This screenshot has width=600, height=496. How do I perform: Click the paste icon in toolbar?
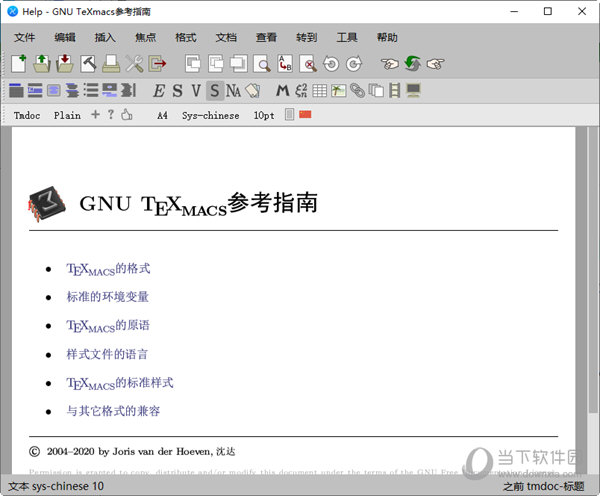click(x=239, y=64)
